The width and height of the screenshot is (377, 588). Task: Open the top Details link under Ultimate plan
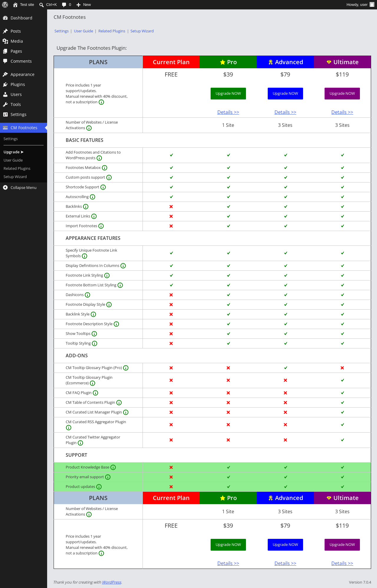[x=342, y=112]
